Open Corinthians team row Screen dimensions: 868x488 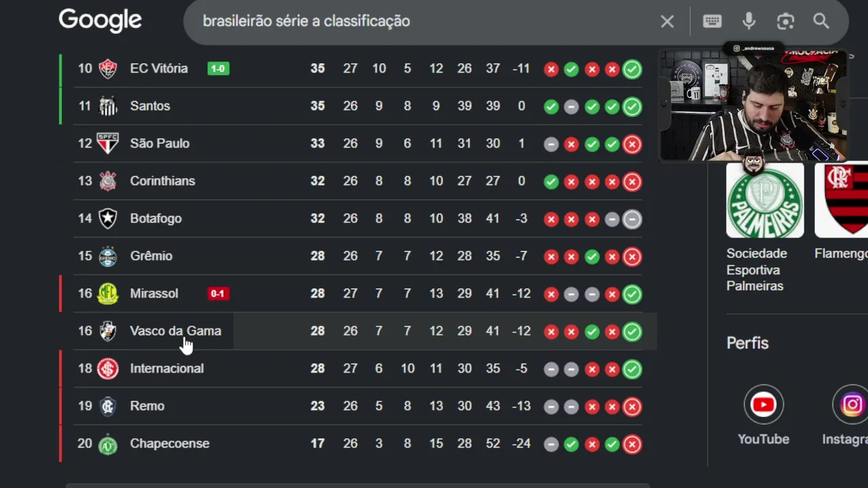coord(358,181)
